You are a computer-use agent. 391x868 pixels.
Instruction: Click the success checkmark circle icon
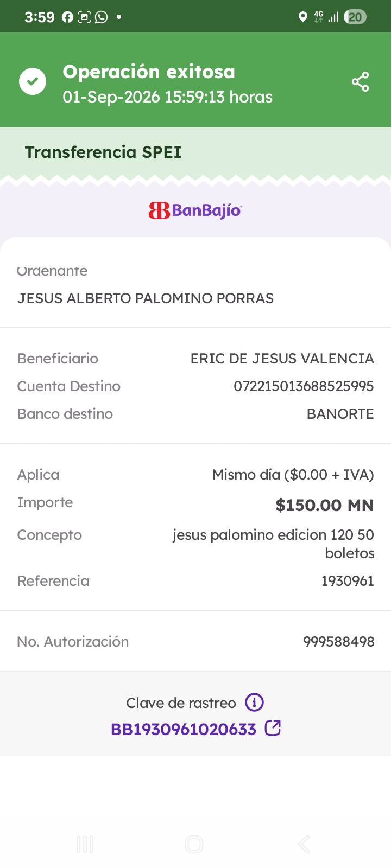pyautogui.click(x=33, y=81)
